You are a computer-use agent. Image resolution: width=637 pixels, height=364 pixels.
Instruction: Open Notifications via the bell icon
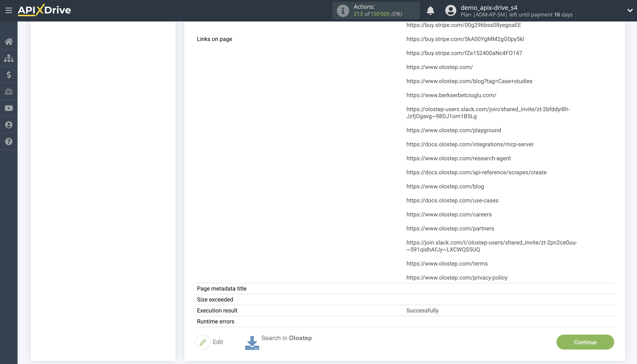point(430,11)
